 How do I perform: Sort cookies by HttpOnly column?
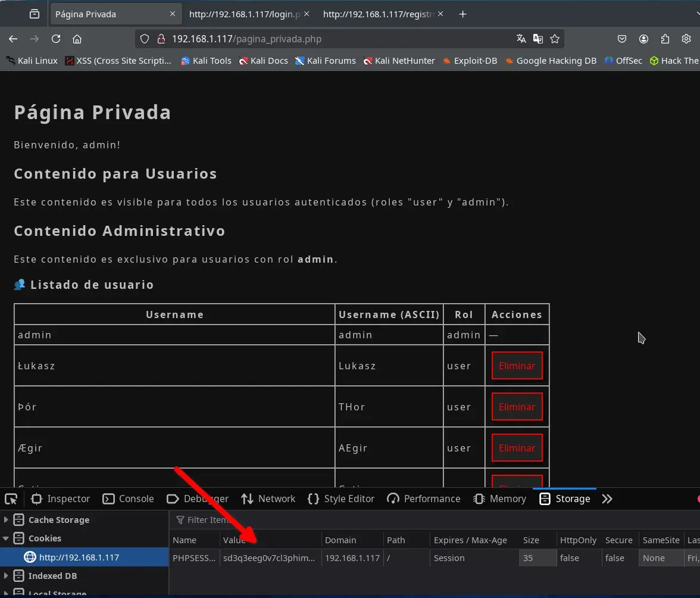[579, 540]
